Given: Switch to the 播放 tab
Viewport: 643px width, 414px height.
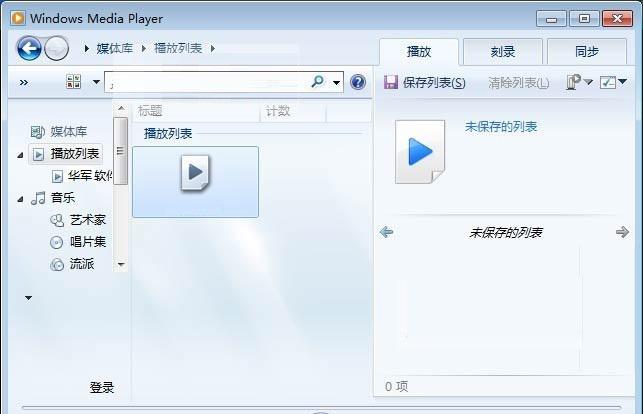Looking at the screenshot, I should (x=419, y=52).
